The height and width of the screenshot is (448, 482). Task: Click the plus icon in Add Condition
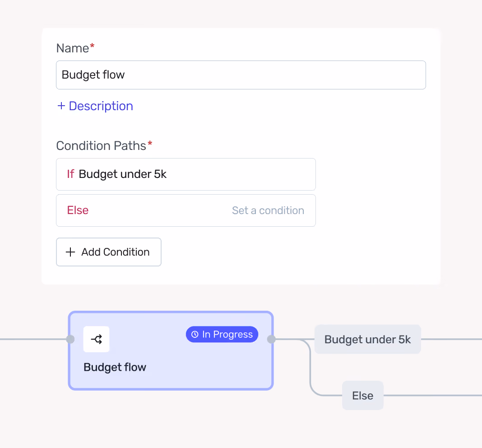(70, 252)
